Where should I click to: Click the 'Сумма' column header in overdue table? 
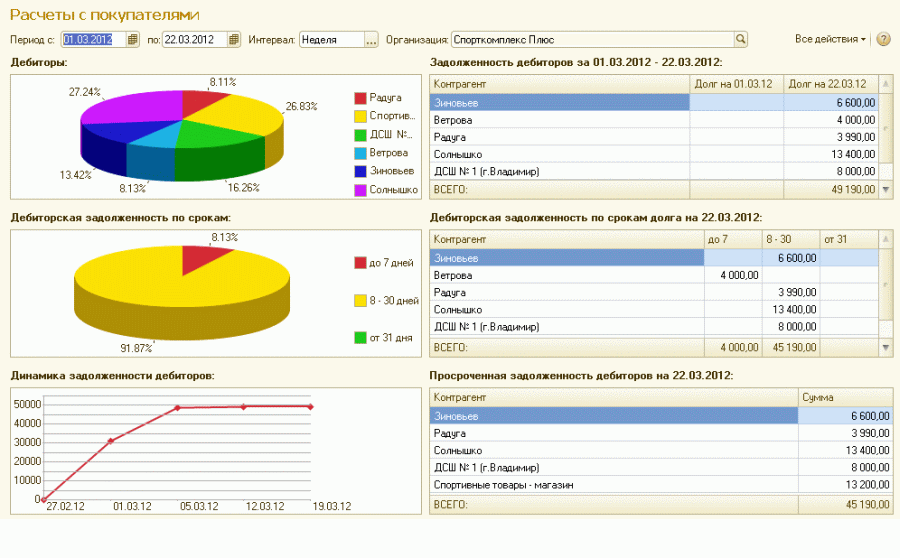(x=845, y=398)
